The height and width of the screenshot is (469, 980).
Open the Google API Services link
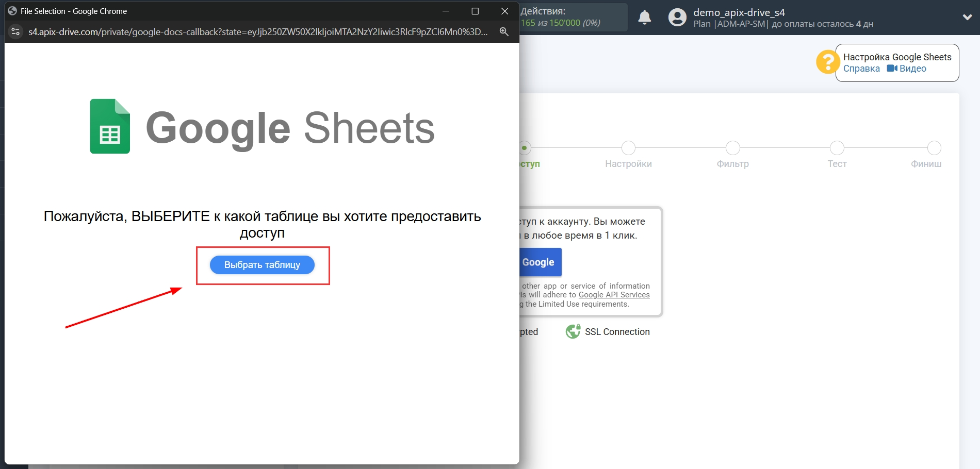click(614, 295)
